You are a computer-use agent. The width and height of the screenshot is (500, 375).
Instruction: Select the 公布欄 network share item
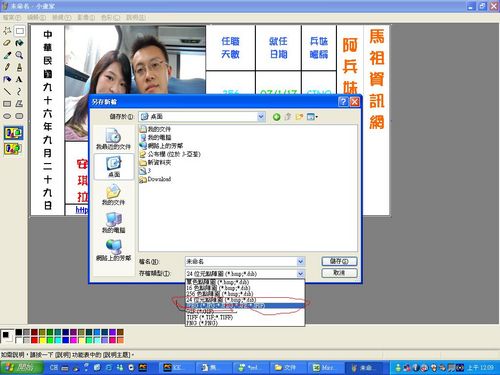click(x=170, y=154)
